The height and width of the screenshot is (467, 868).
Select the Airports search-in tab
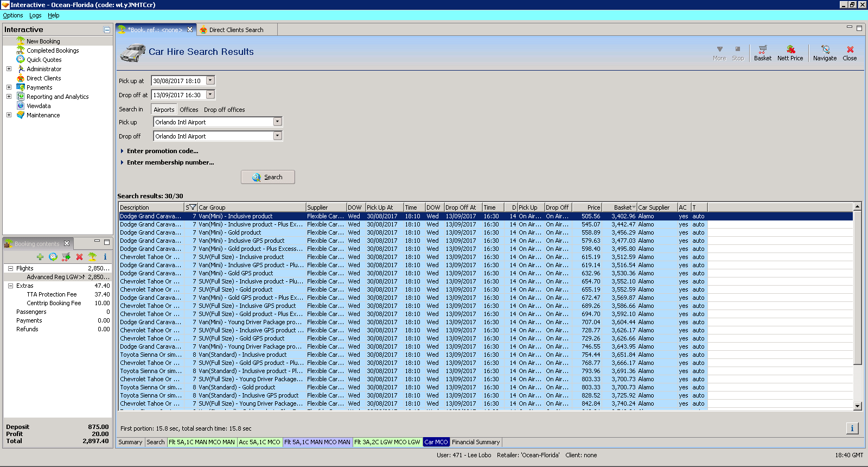pyautogui.click(x=164, y=109)
